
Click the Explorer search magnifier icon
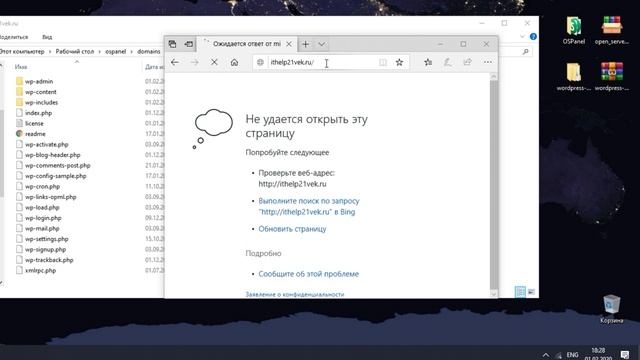click(x=525, y=52)
